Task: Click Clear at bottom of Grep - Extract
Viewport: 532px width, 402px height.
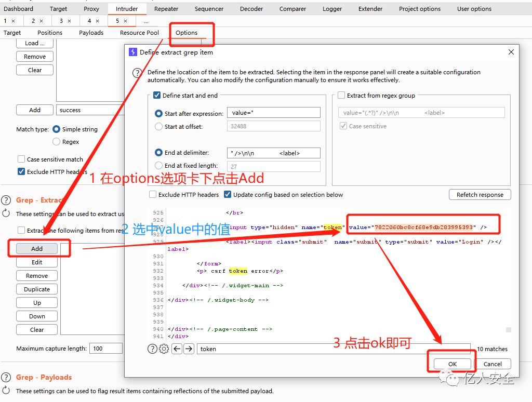Action: point(37,330)
